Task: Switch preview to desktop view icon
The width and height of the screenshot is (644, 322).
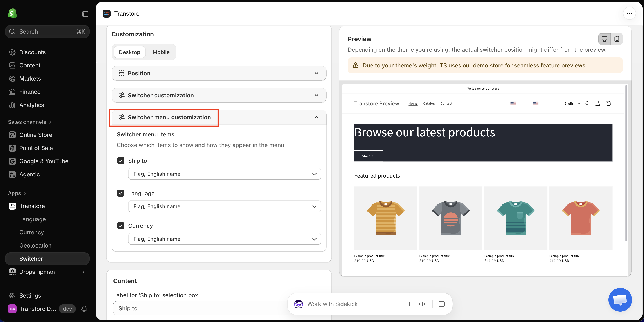Action: point(604,39)
